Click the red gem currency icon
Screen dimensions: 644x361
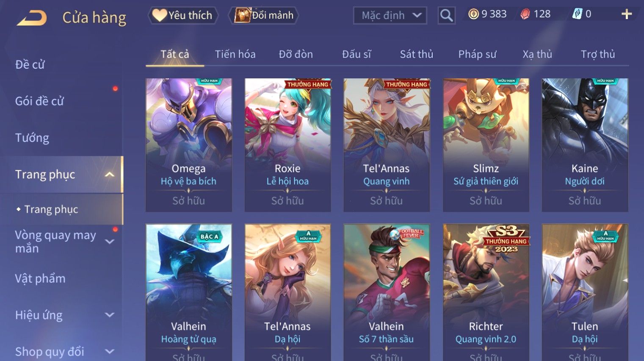[x=525, y=14]
